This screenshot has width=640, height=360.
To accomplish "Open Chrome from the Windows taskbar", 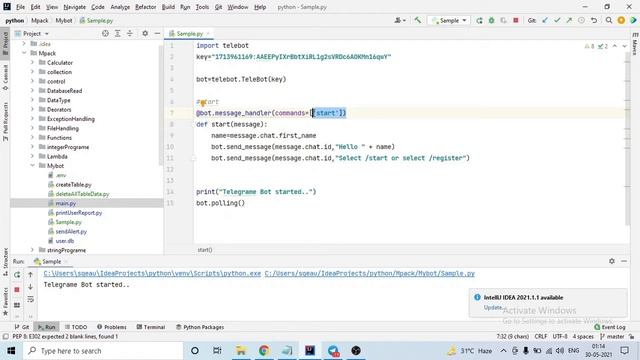I will 264,351.
